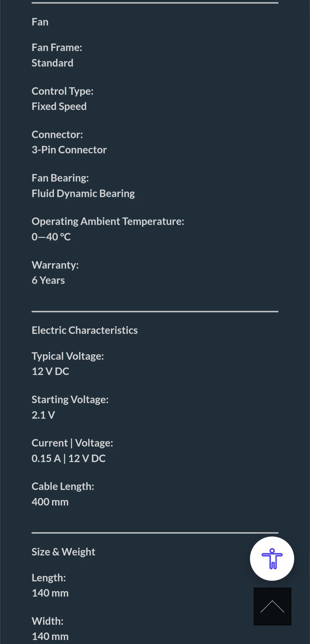
Task: Select the Electric Characteristics heading
Action: pos(85,330)
